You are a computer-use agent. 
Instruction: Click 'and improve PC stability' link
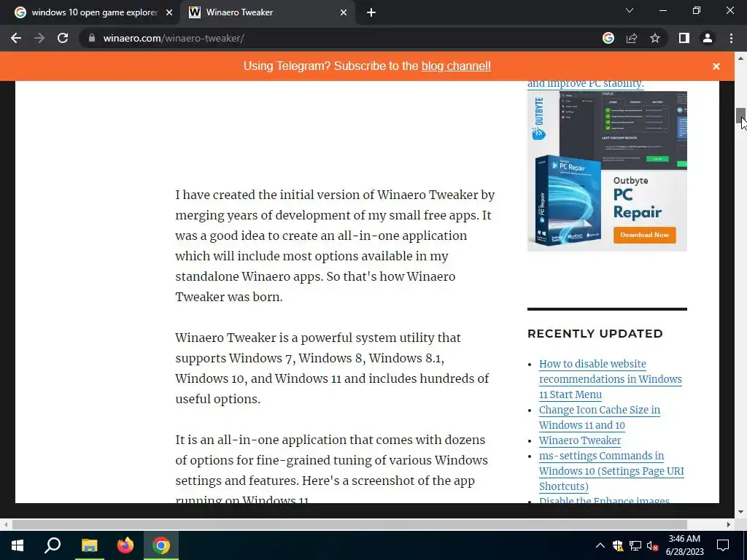pyautogui.click(x=586, y=84)
